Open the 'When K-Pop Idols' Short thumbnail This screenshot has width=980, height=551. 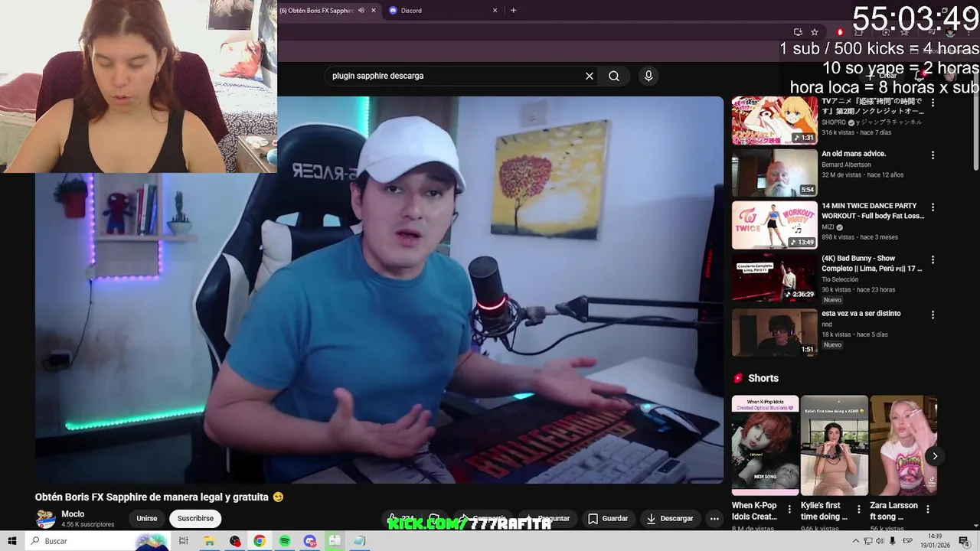[765, 445]
